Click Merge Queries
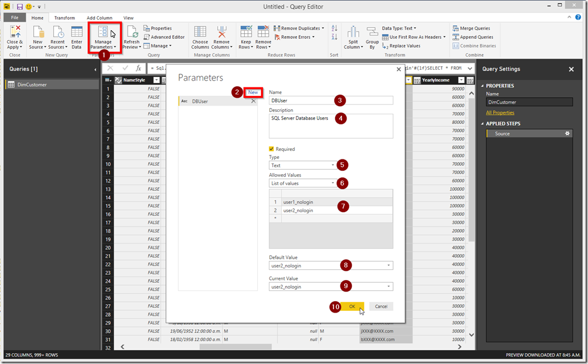This screenshot has width=588, height=364. pos(471,29)
